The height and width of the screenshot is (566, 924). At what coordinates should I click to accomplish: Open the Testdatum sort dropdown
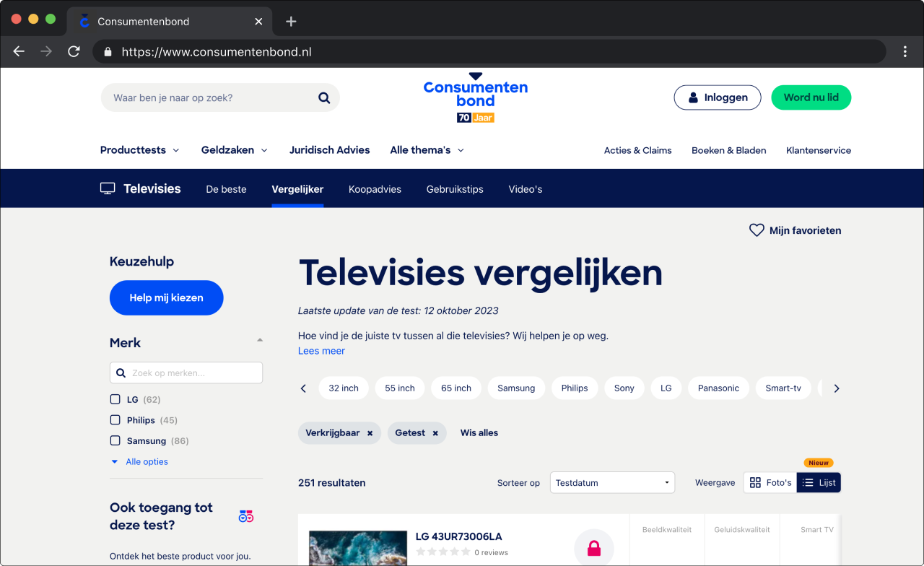click(612, 482)
